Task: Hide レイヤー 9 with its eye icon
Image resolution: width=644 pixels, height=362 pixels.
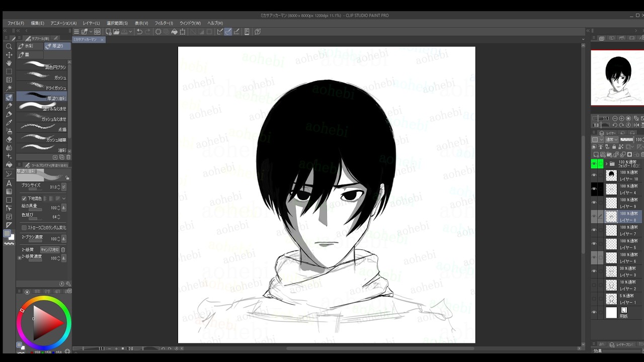Action: coord(594,203)
